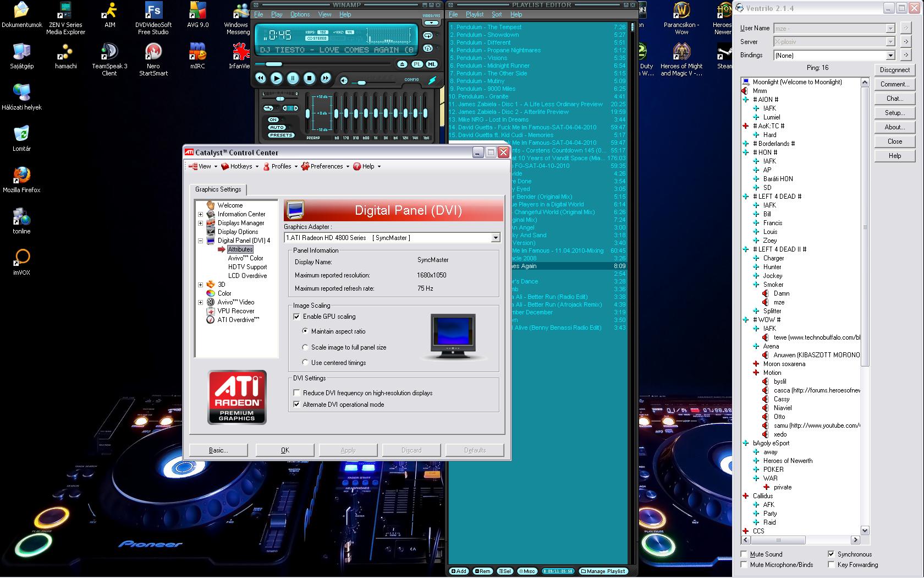The image size is (924, 578).
Task: Open the Catalyst Profiles menu
Action: [x=281, y=166]
